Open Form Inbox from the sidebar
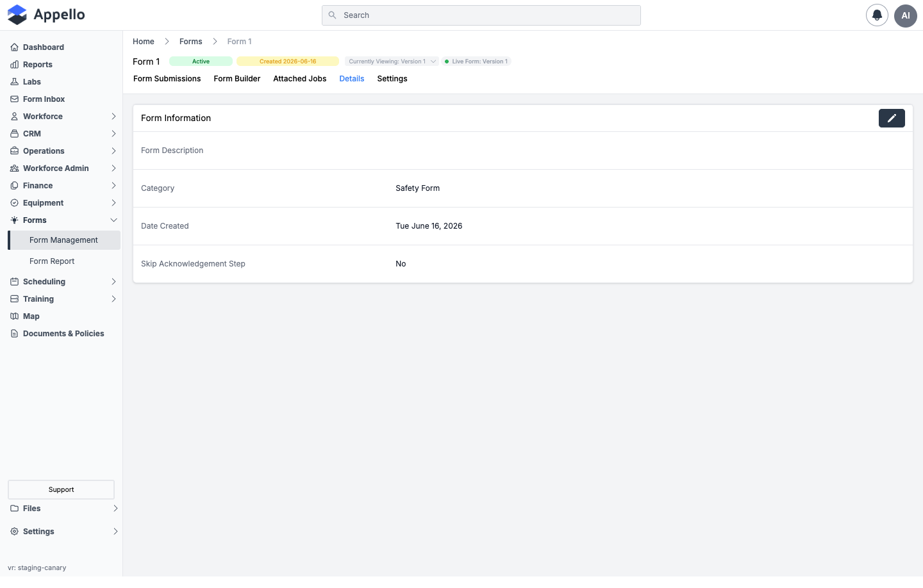This screenshot has height=588, width=923. pyautogui.click(x=44, y=99)
